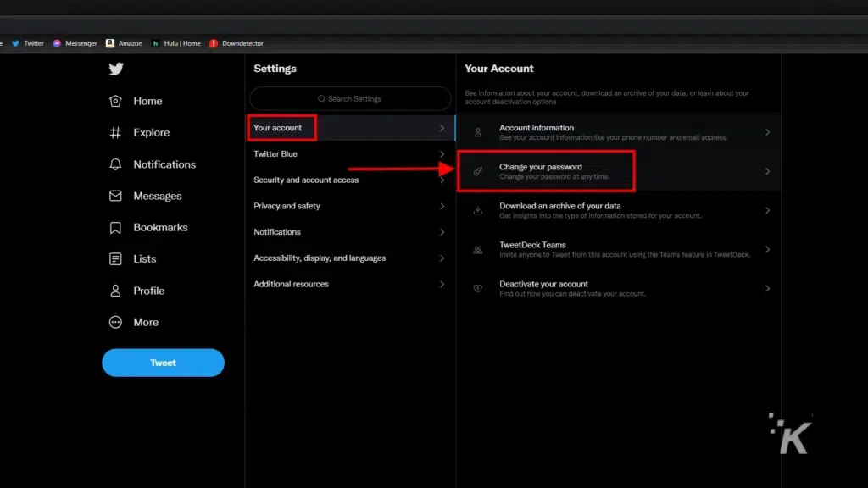Screen dimensions: 868x488
Task: Open TweetDeck Teams option
Action: [x=619, y=250]
